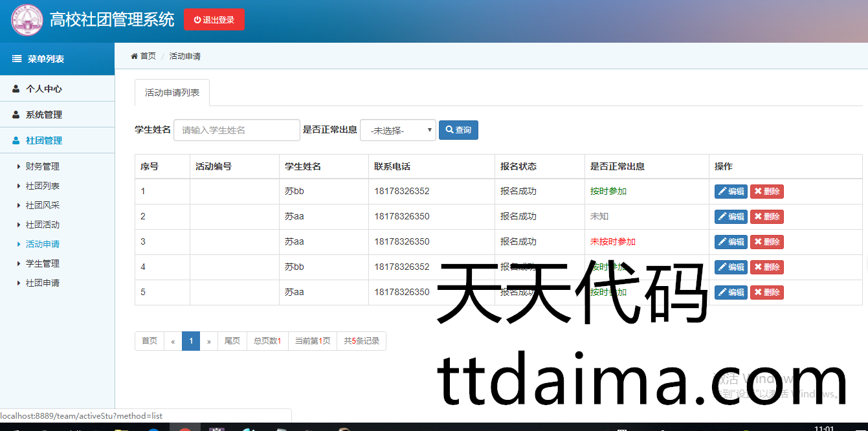Open the 是否正常出息 dropdown
Screen dimensions: 868x431
pyautogui.click(x=397, y=130)
